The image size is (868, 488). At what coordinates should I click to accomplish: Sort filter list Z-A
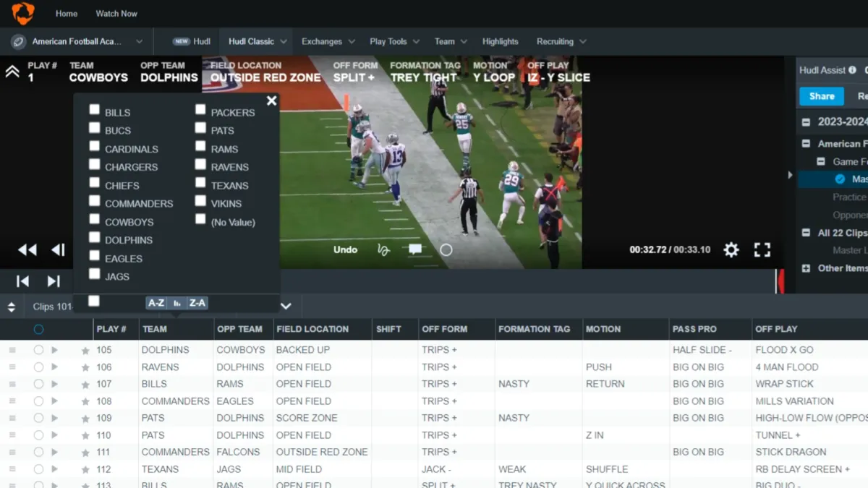[197, 304]
